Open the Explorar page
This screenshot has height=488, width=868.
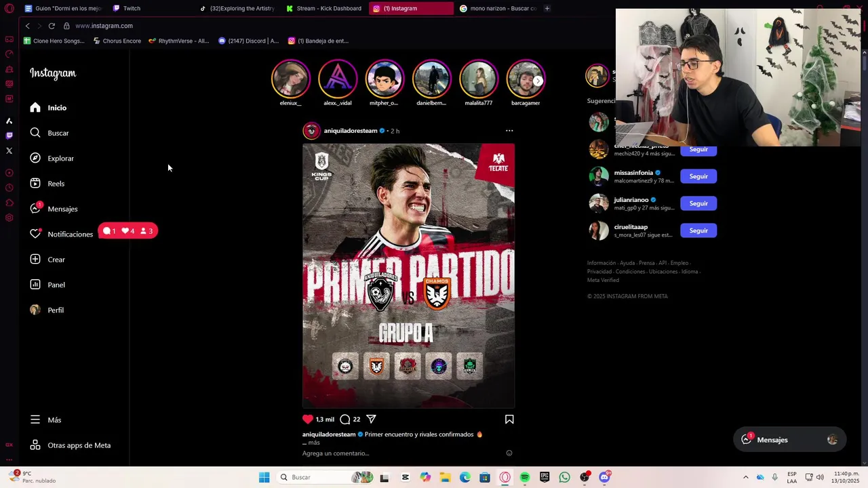pos(52,158)
